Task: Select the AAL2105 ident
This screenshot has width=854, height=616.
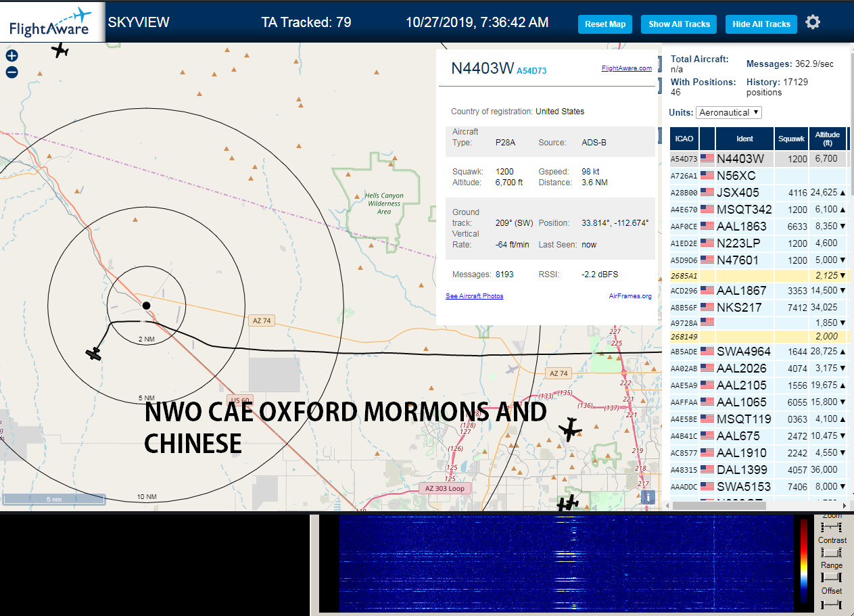Action: tap(742, 385)
